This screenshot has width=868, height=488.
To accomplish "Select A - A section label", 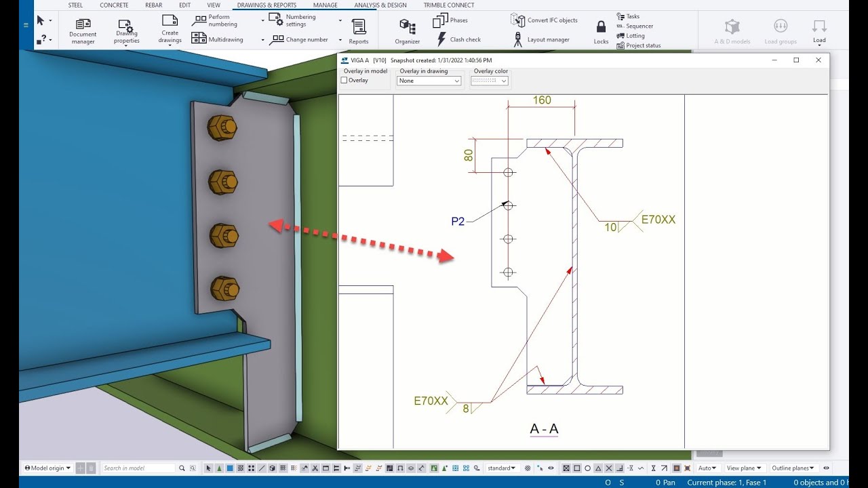I will 544,428.
